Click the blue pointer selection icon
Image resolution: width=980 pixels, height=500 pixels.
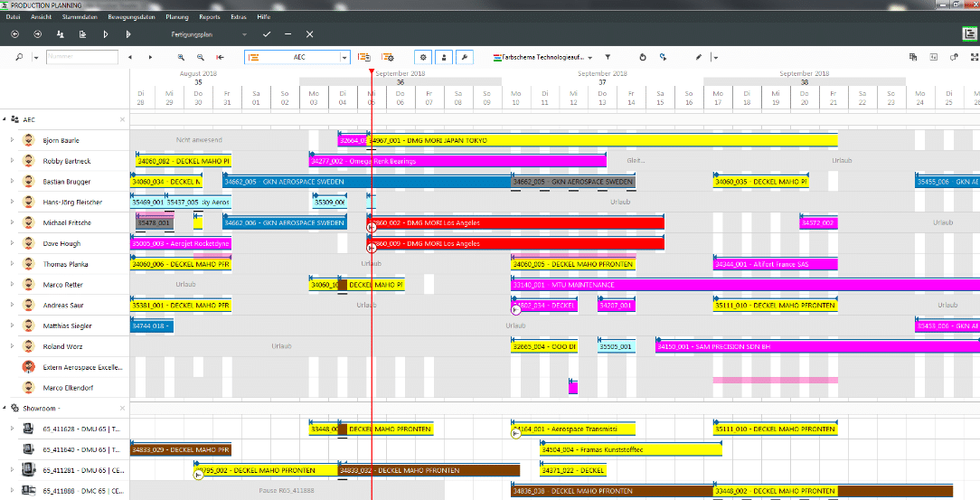coord(663,57)
